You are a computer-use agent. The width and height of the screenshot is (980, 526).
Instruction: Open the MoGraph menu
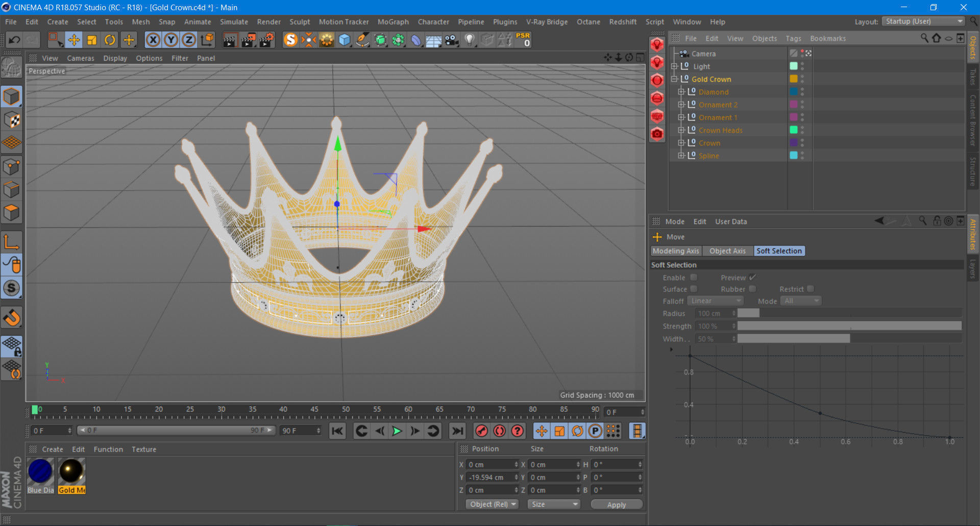[393, 22]
